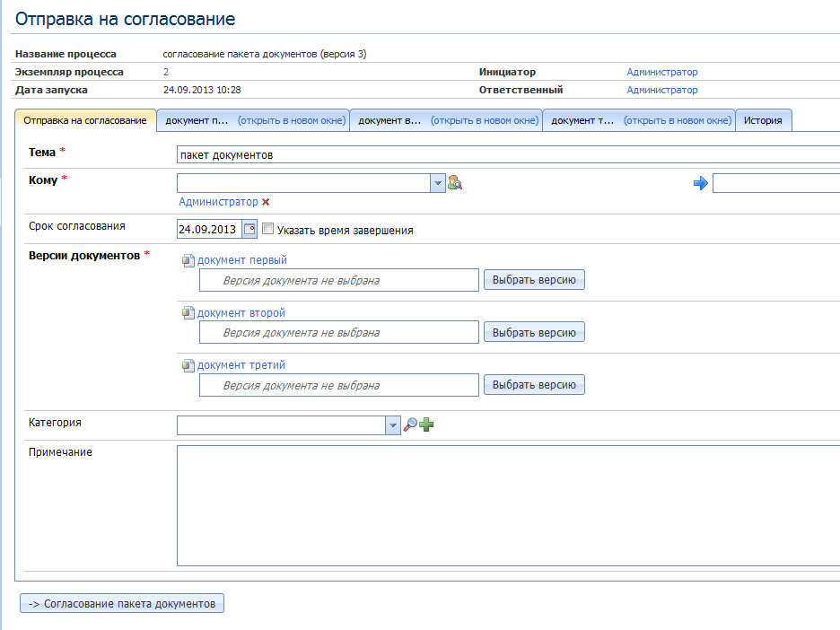Switch to the История tab
Screen dimensions: 840x630
point(763,120)
